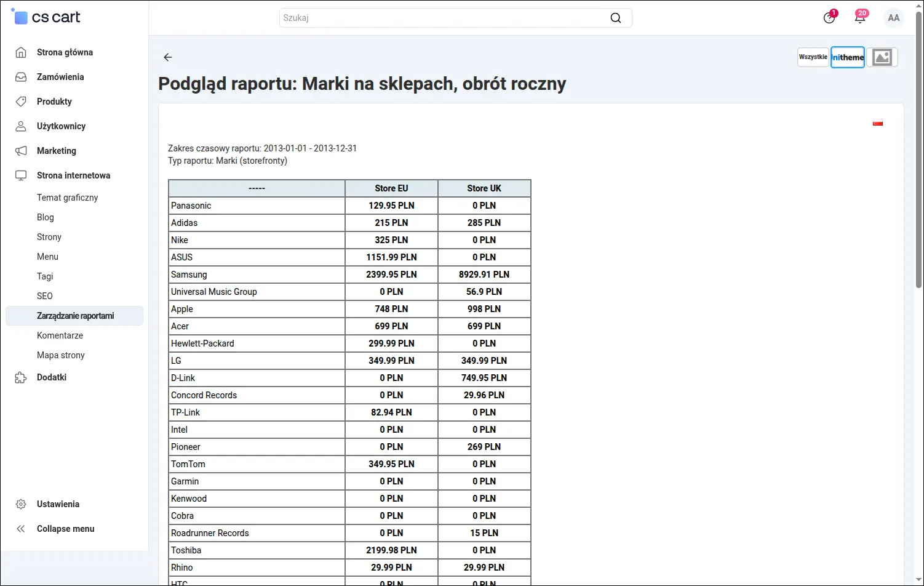Click the Hewlett-Packard row label
Viewport: 924px width, 586px height.
(202, 343)
